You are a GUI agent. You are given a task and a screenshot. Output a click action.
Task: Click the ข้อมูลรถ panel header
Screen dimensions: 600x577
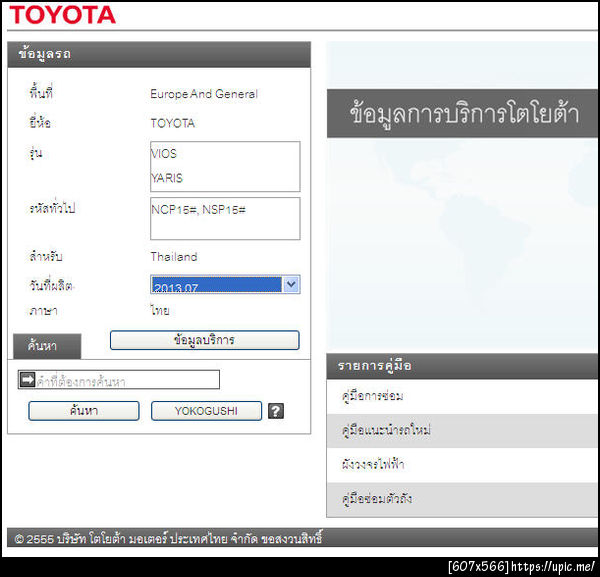(x=159, y=54)
